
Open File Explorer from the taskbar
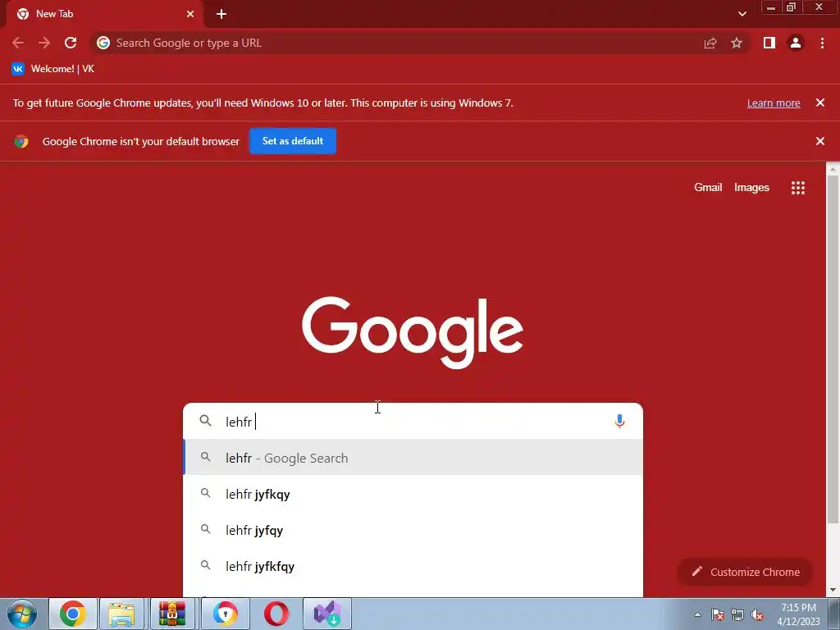click(121, 614)
